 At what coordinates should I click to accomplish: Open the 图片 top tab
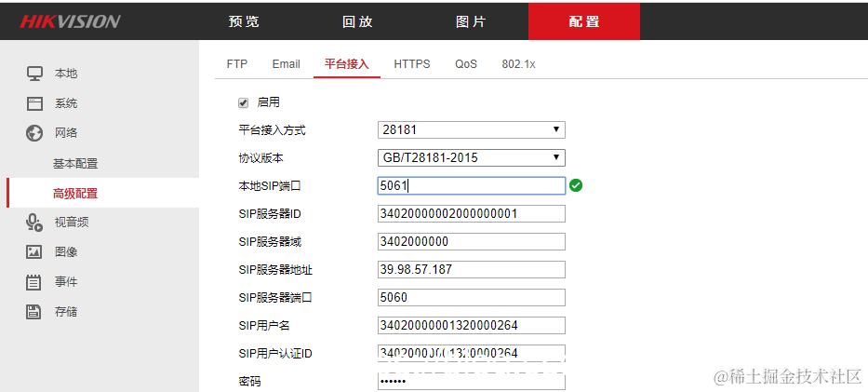pos(471,21)
